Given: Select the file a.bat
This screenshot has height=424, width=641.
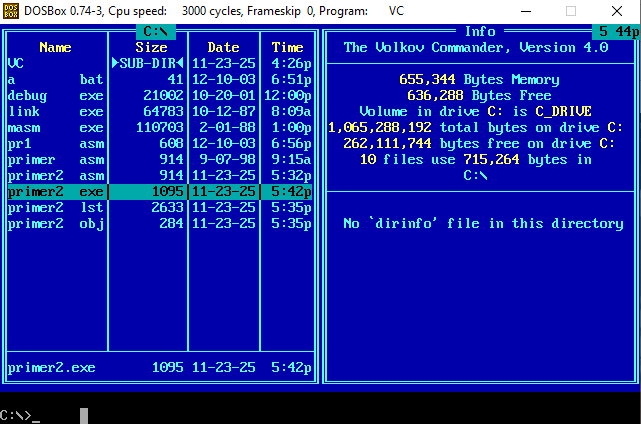Looking at the screenshot, I should point(160,79).
